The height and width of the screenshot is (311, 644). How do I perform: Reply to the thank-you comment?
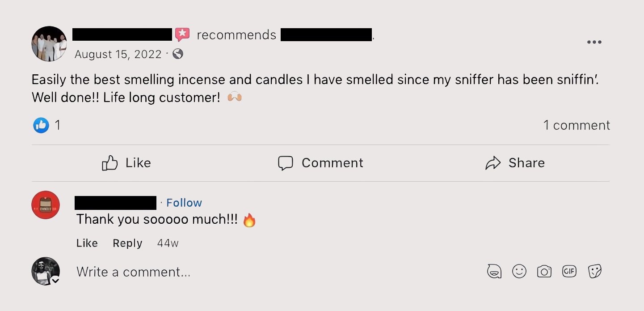127,243
